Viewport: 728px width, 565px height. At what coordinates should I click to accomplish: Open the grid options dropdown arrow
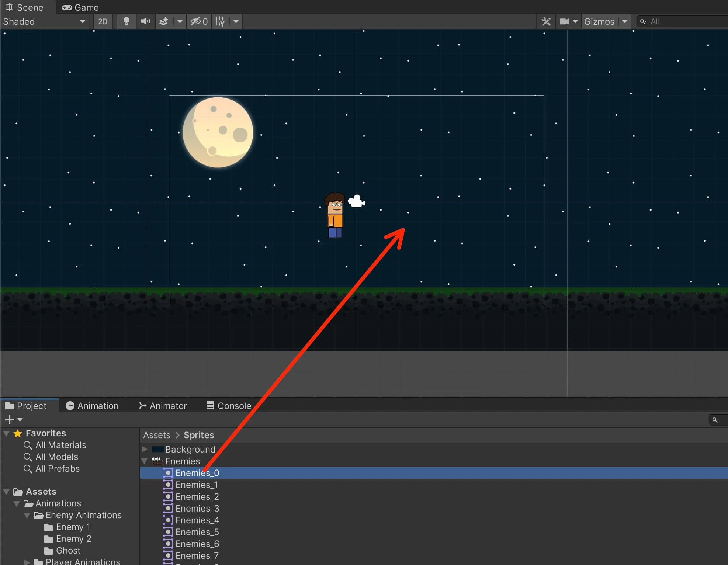click(x=236, y=21)
